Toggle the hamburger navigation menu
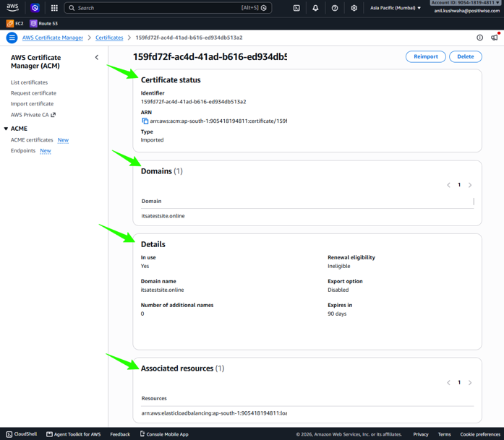The width and height of the screenshot is (504, 440). (12, 38)
